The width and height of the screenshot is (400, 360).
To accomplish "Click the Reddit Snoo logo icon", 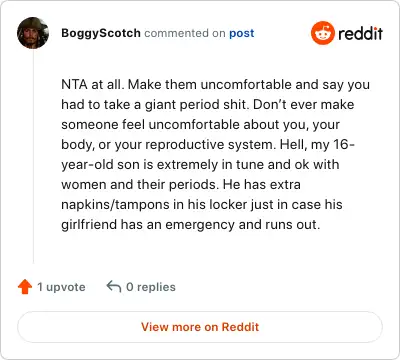I will pos(322,33).
